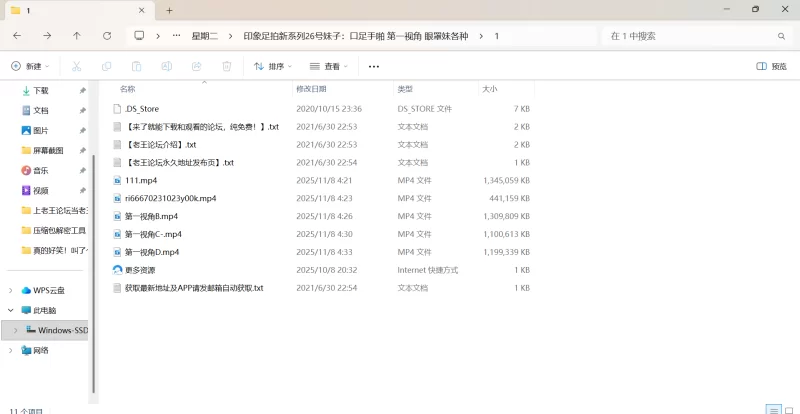The height and width of the screenshot is (414, 800).
Task: Open the 查看 view dropdown
Action: [x=330, y=66]
